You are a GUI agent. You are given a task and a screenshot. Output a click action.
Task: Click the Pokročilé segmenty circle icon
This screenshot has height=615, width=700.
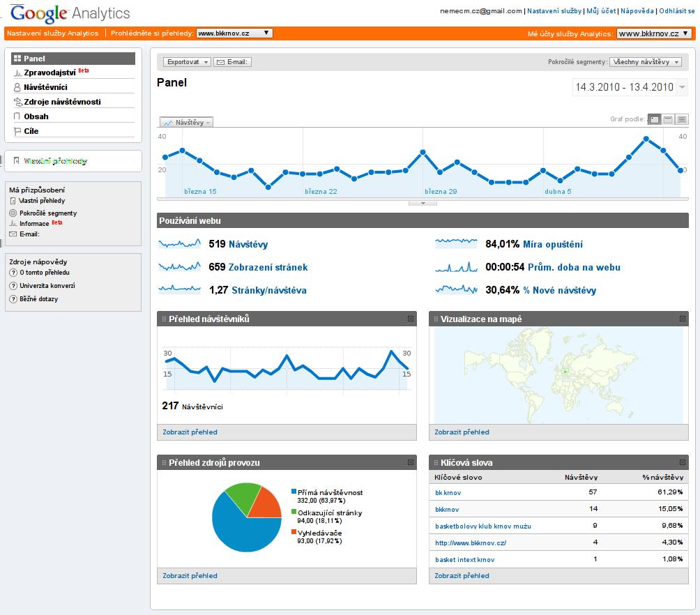[13, 213]
